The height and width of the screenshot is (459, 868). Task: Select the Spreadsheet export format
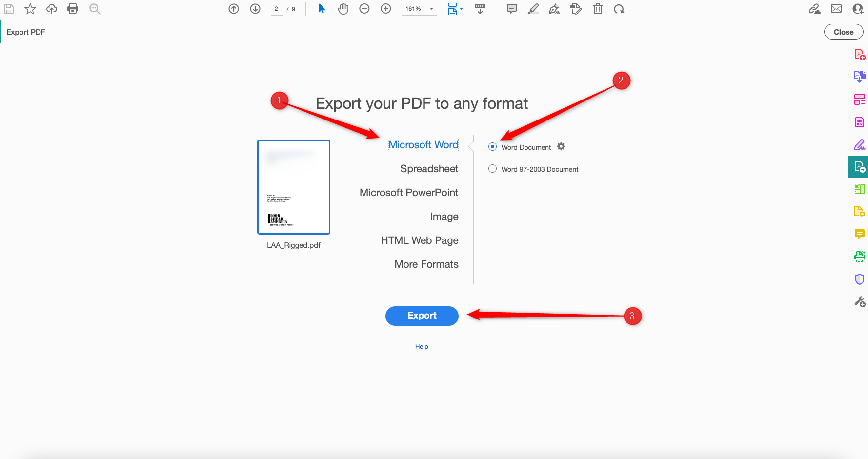[x=429, y=168]
